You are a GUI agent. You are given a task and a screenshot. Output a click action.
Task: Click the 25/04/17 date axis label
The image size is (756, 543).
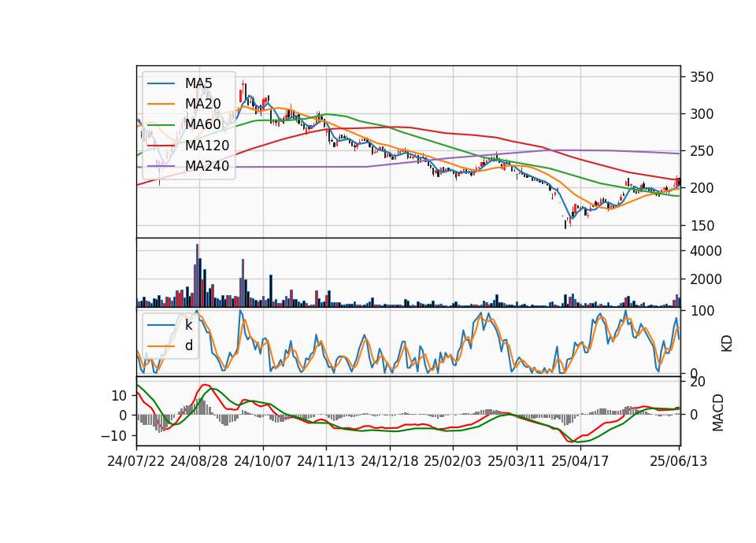[580, 461]
